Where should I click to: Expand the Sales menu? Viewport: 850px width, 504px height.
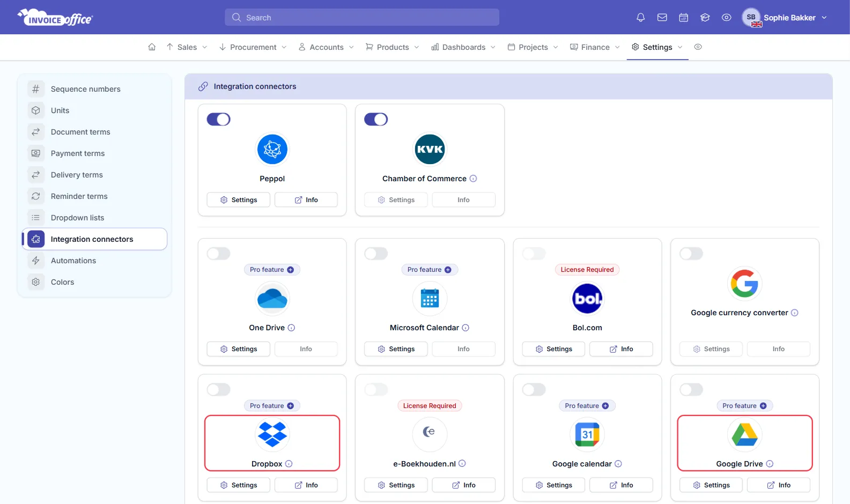187,47
